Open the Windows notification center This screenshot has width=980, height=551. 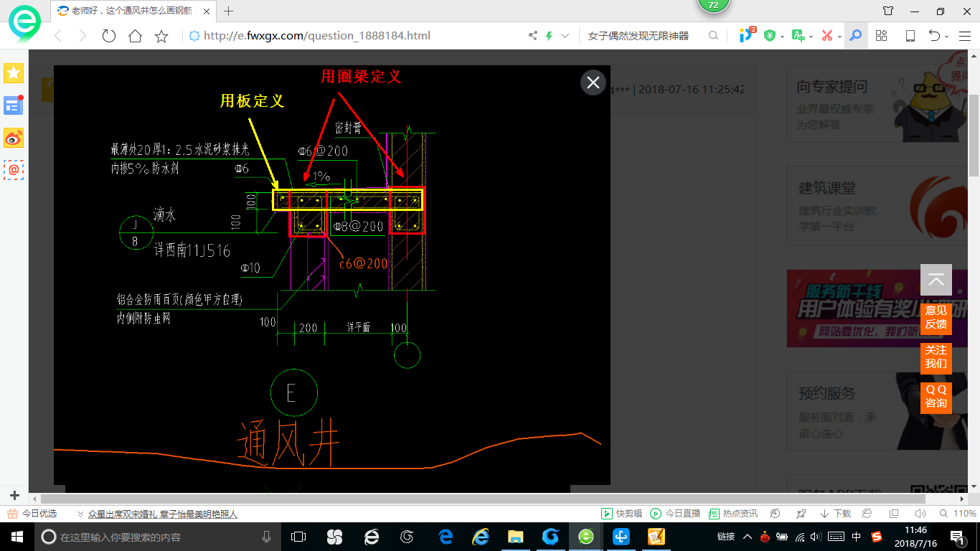957,537
